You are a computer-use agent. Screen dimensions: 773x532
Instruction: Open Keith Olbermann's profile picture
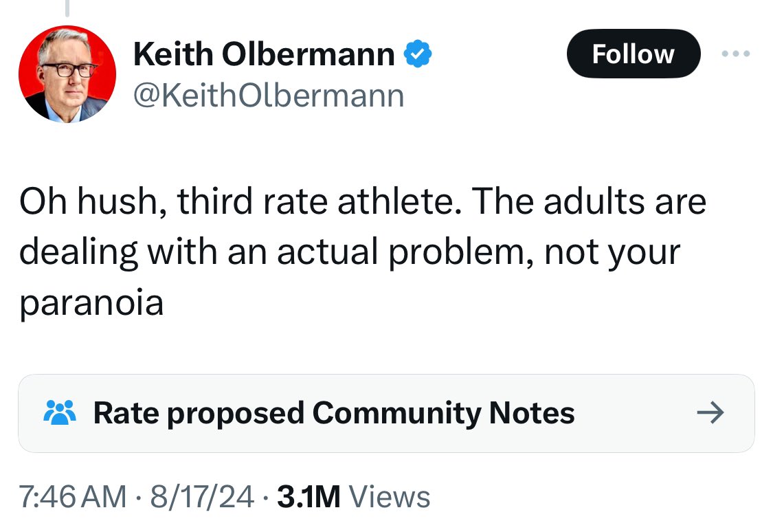coord(67,74)
